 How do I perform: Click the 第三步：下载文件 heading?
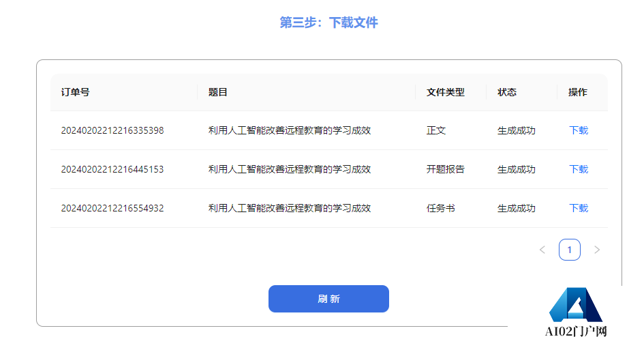(328, 23)
